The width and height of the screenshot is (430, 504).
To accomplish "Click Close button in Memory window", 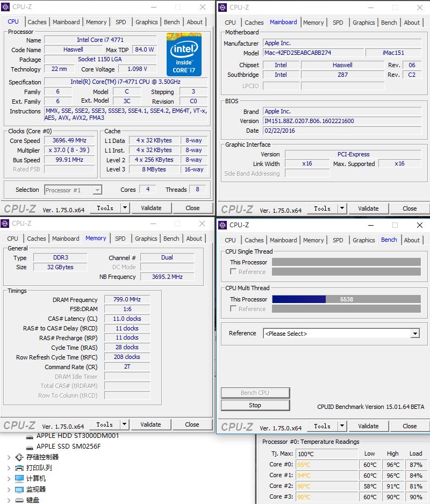I will (x=192, y=424).
